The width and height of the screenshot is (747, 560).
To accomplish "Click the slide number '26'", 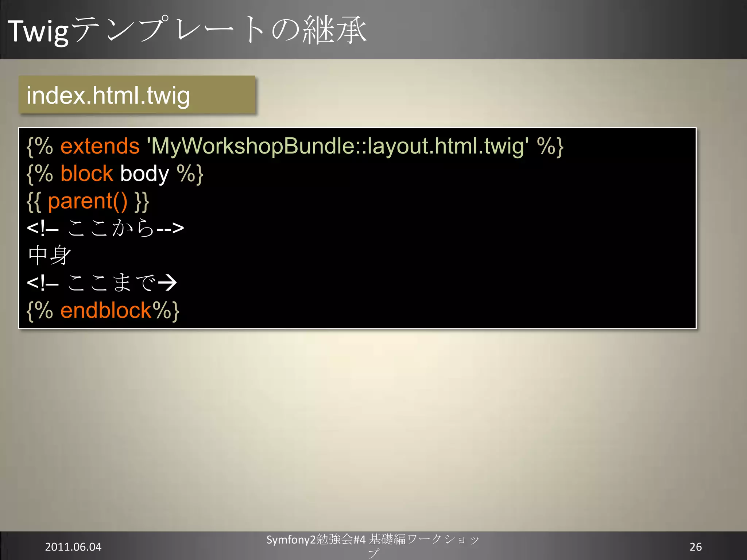I will pos(696,547).
